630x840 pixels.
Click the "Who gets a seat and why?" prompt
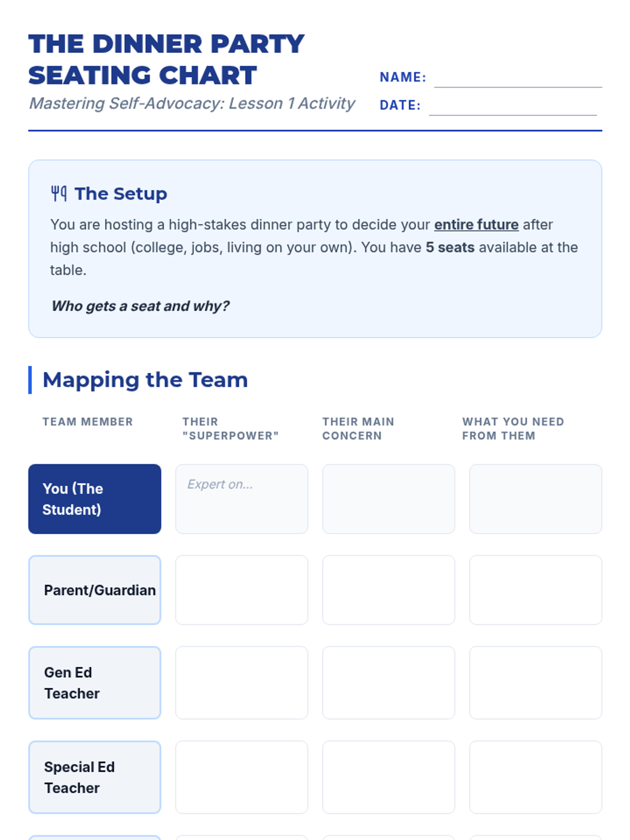pyautogui.click(x=140, y=306)
